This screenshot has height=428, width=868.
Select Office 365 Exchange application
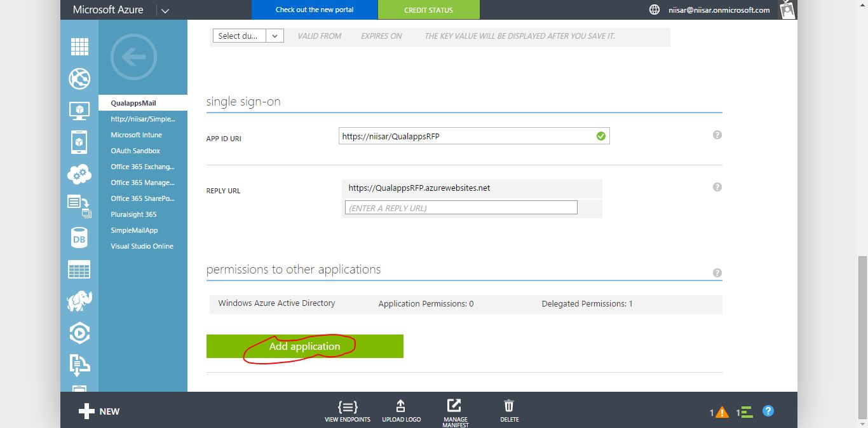[143, 167]
